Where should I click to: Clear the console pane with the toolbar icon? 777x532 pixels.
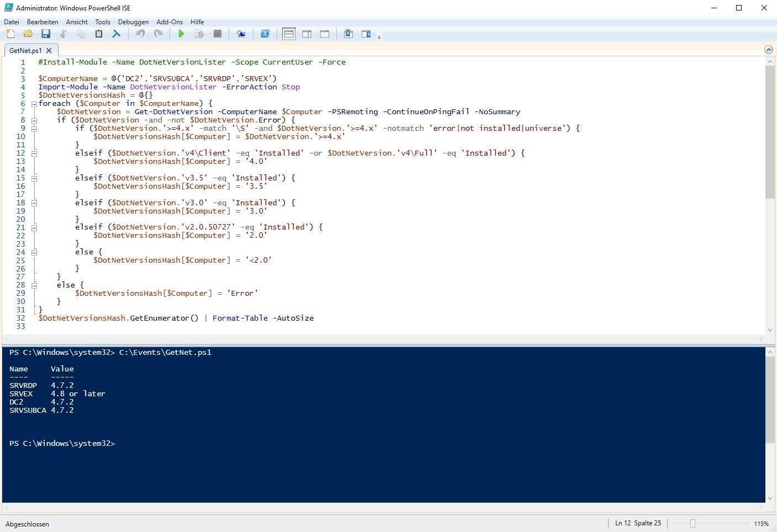[x=116, y=34]
